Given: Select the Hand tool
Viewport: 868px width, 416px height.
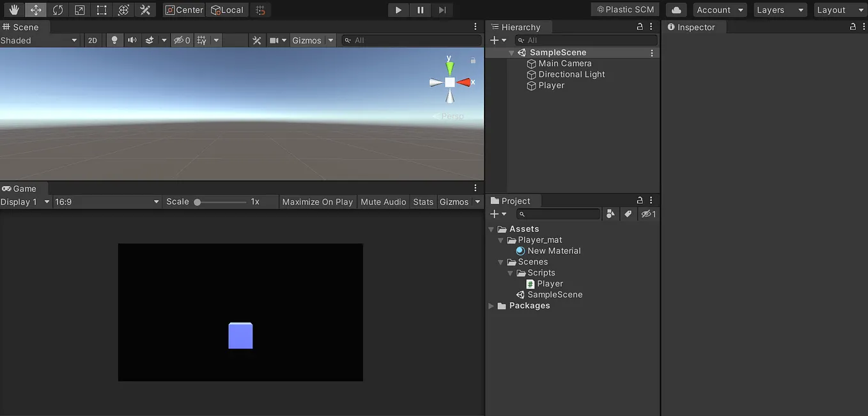Looking at the screenshot, I should click(x=13, y=10).
